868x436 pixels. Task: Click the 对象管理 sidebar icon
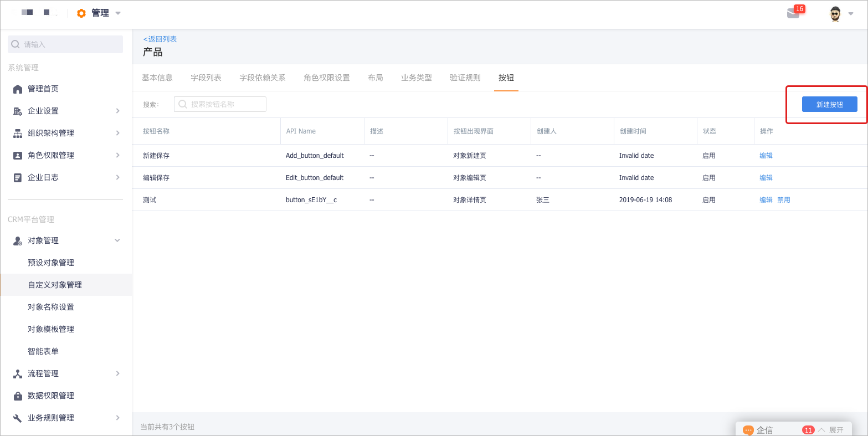tap(18, 241)
